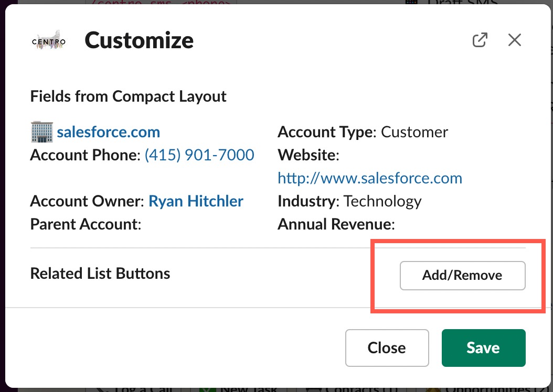Select the Customize dialog title
This screenshot has width=553, height=392.
(139, 40)
